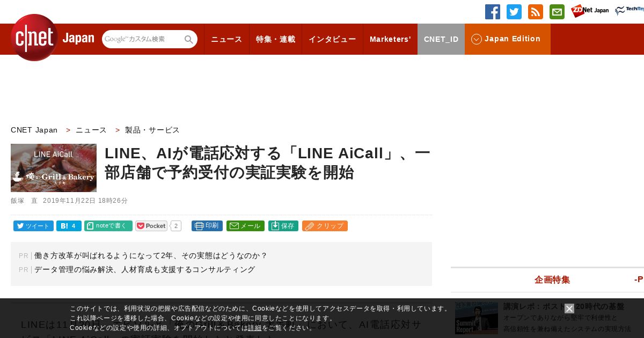Click the noteで書く button
The image size is (644, 338).
(x=108, y=226)
